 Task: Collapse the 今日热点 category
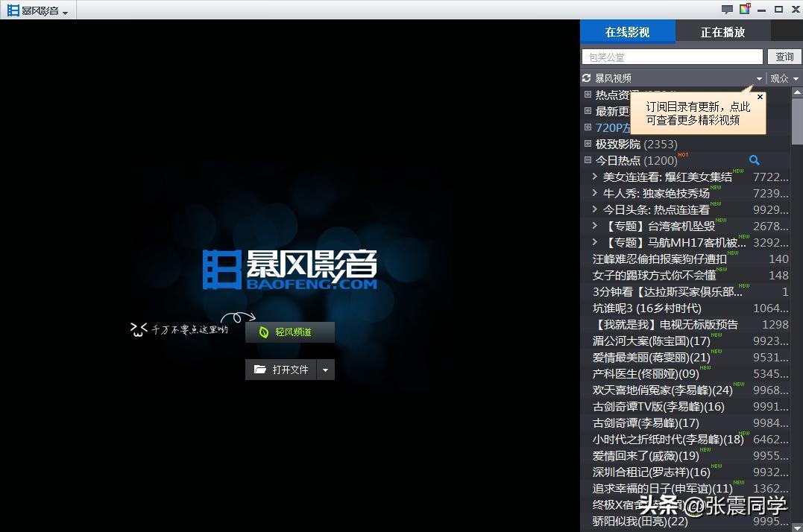point(588,159)
